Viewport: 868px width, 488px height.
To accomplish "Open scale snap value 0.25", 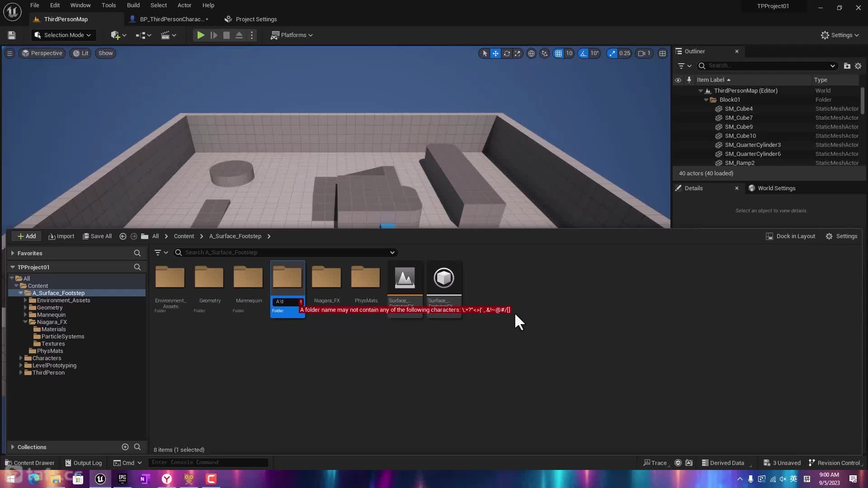I will point(625,53).
